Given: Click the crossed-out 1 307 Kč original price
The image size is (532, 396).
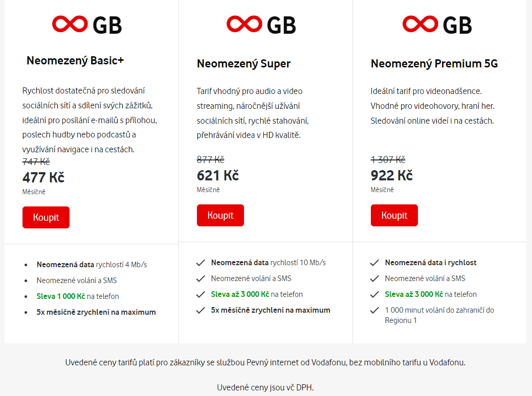Looking at the screenshot, I should pos(388,159).
